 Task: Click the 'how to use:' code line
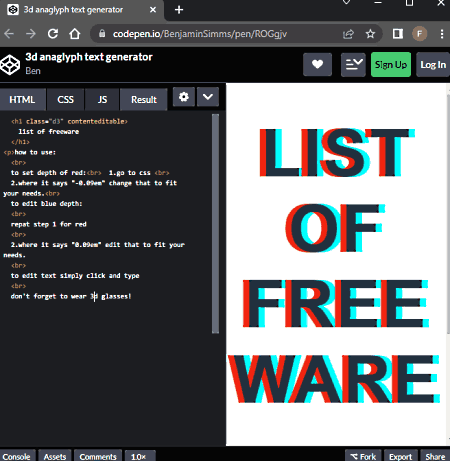[x=35, y=152]
